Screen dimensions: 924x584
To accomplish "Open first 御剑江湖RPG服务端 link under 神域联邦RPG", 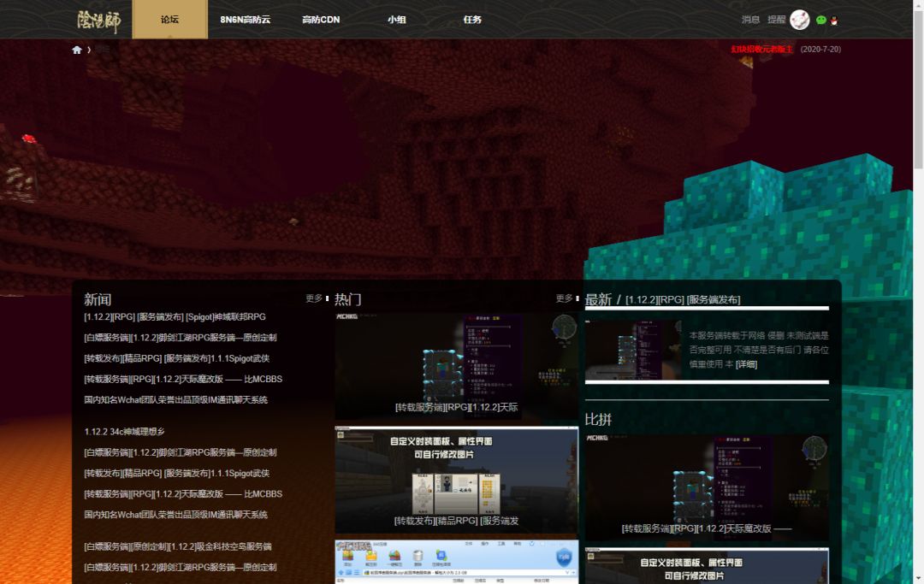I will [181, 338].
